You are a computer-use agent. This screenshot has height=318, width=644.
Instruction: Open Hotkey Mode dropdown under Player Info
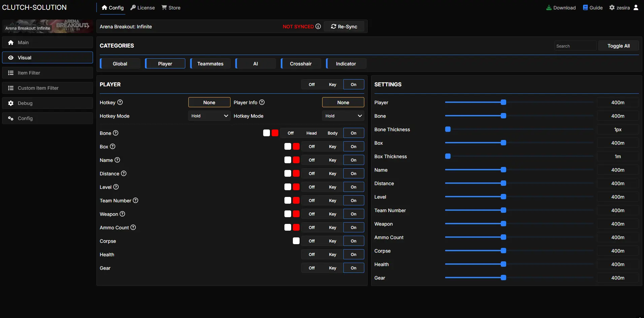pos(343,116)
